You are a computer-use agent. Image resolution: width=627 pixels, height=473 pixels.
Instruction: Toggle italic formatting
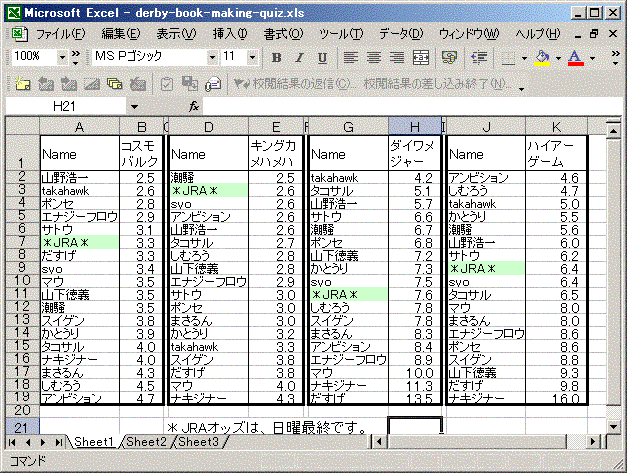point(299,58)
